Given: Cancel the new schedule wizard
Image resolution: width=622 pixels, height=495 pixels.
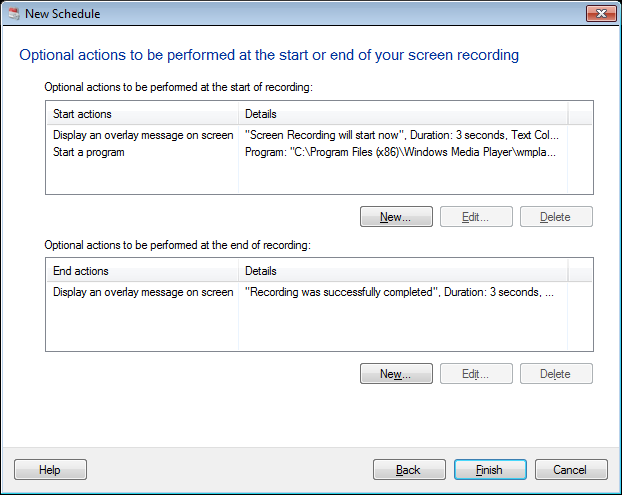Looking at the screenshot, I should pos(571,470).
